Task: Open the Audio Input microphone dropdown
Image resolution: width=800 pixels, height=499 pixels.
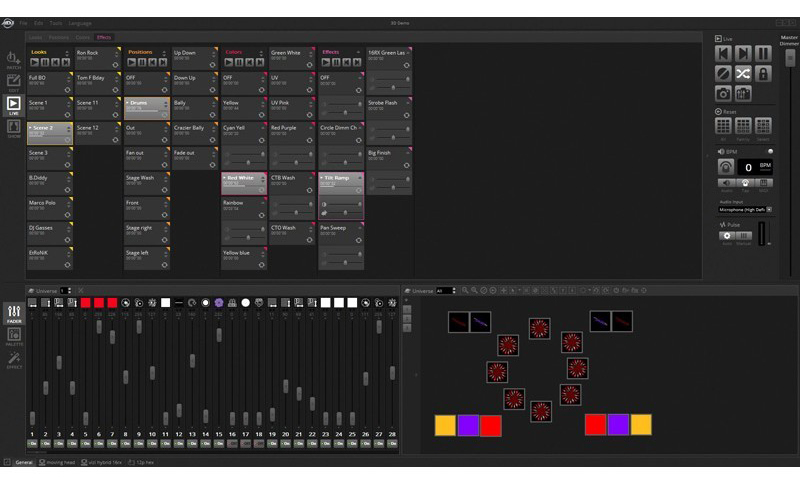Action: tap(745, 210)
